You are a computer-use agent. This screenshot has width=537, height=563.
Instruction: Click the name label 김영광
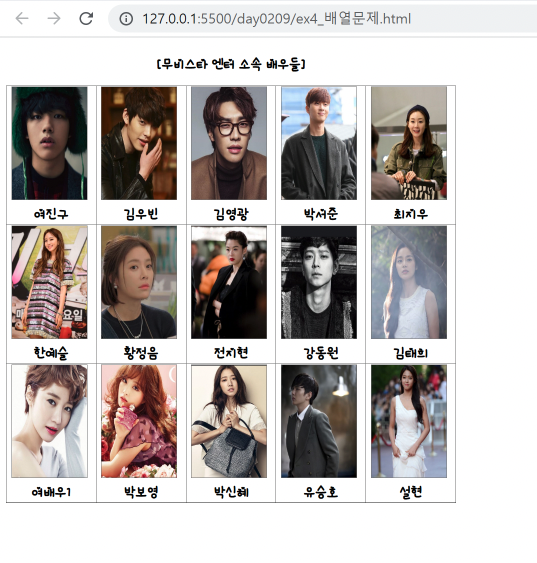pyautogui.click(x=231, y=214)
